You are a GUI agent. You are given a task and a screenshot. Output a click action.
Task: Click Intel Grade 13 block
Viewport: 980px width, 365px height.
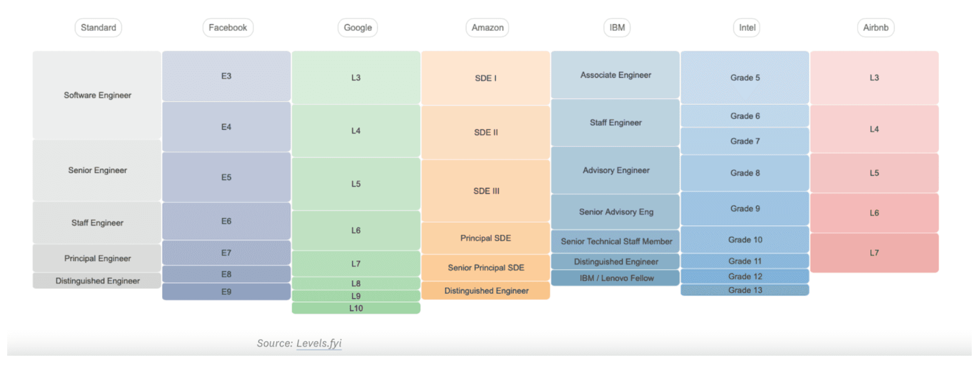click(745, 290)
